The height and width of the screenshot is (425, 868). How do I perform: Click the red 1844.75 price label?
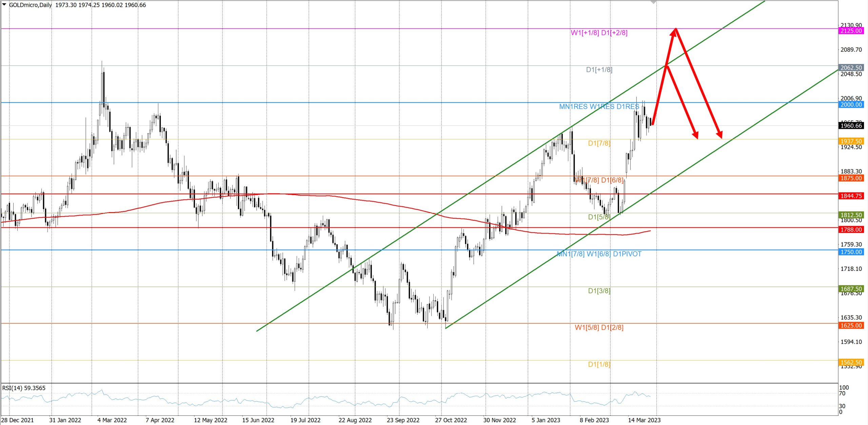coord(851,196)
